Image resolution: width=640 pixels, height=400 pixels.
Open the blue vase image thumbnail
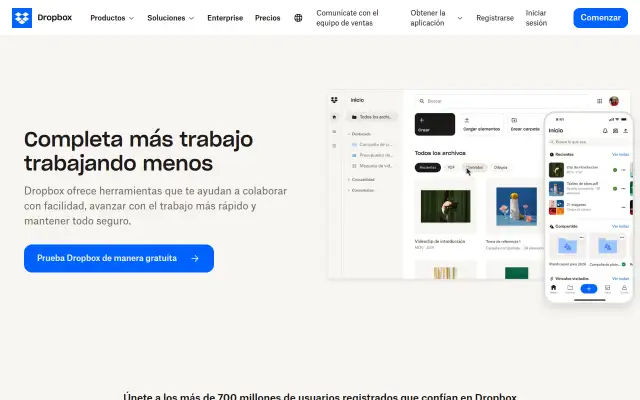tap(516, 207)
